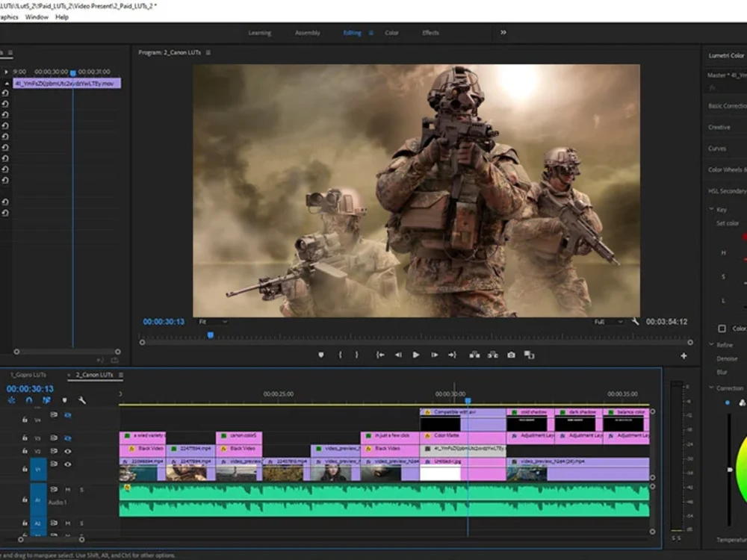The image size is (747, 560).
Task: Switch to the Assembly workspace
Action: coord(308,33)
